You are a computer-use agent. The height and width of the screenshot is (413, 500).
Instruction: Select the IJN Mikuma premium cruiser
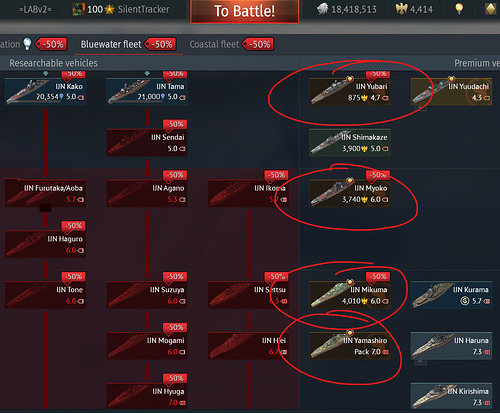[x=350, y=295]
